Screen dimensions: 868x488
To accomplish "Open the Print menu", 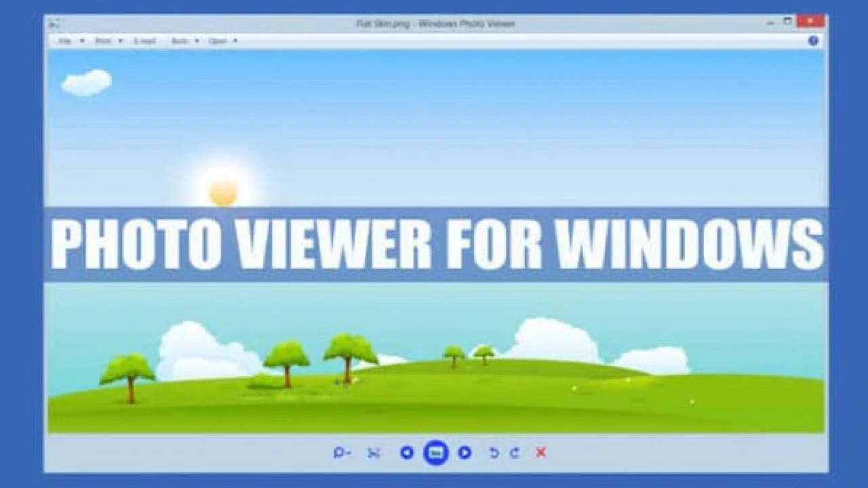I will [x=103, y=41].
